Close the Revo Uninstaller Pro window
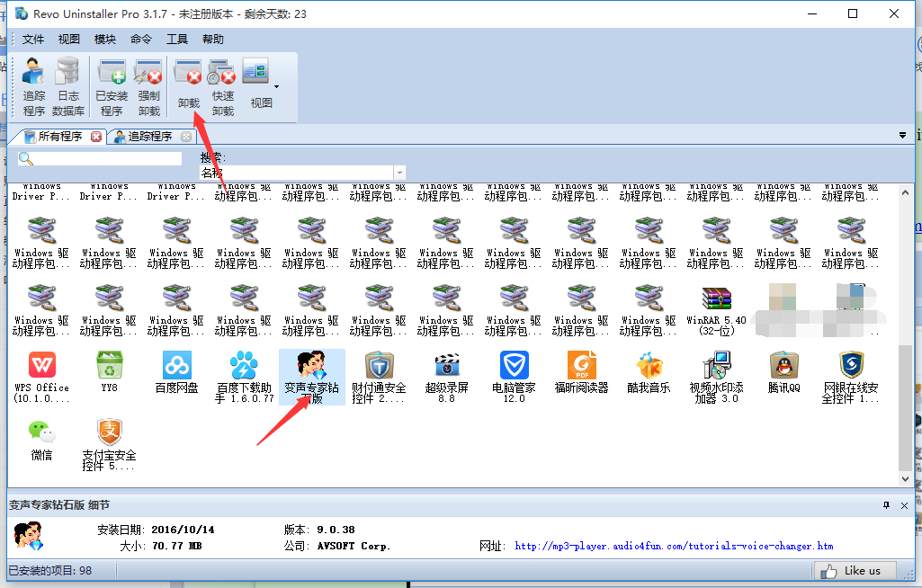The image size is (922, 588). tap(894, 13)
